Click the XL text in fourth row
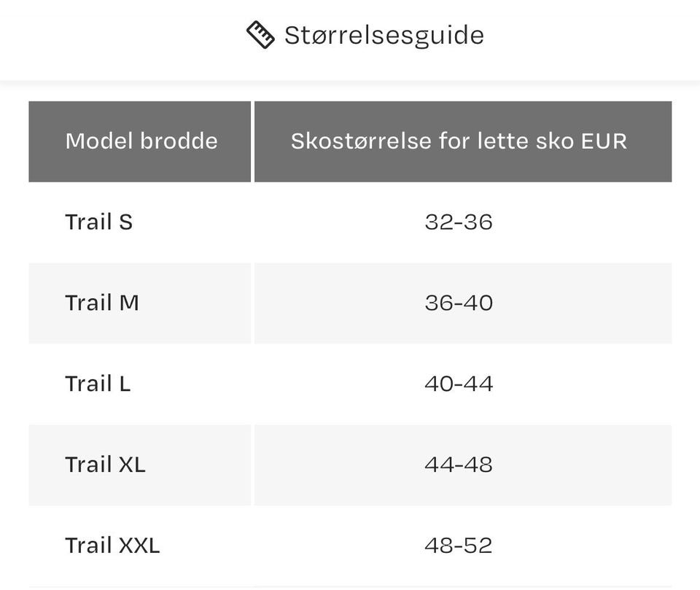Image resolution: width=700 pixels, height=590 pixels. 132,465
